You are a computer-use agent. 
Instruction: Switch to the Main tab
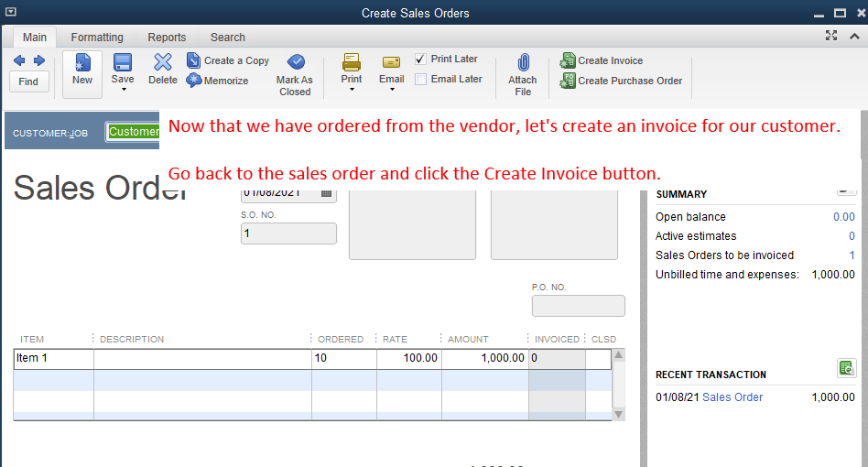(34, 37)
